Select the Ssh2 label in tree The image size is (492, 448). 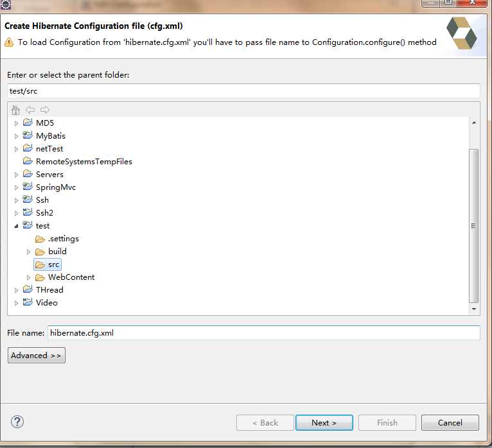pos(44,213)
